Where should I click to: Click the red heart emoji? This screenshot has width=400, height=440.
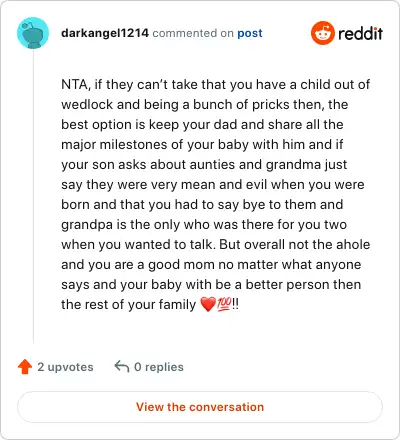208,304
